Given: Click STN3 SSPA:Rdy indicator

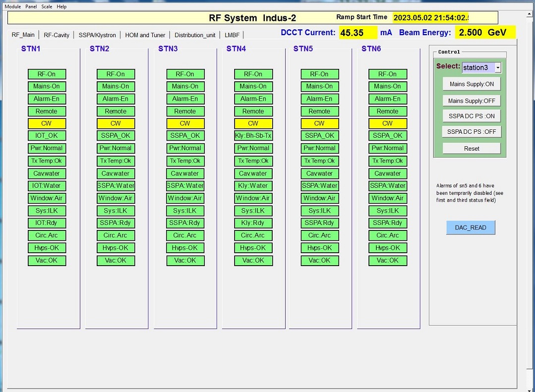Looking at the screenshot, I should pyautogui.click(x=185, y=223).
